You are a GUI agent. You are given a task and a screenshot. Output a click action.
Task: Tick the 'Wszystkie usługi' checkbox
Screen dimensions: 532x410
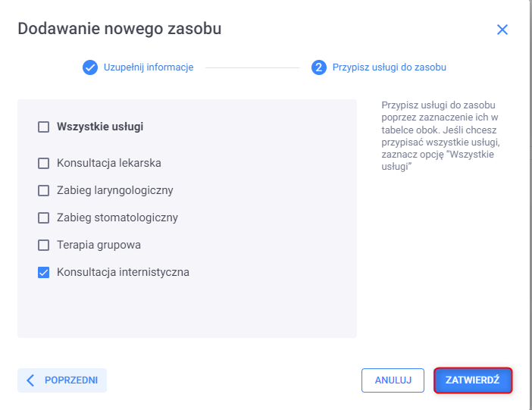coord(44,127)
